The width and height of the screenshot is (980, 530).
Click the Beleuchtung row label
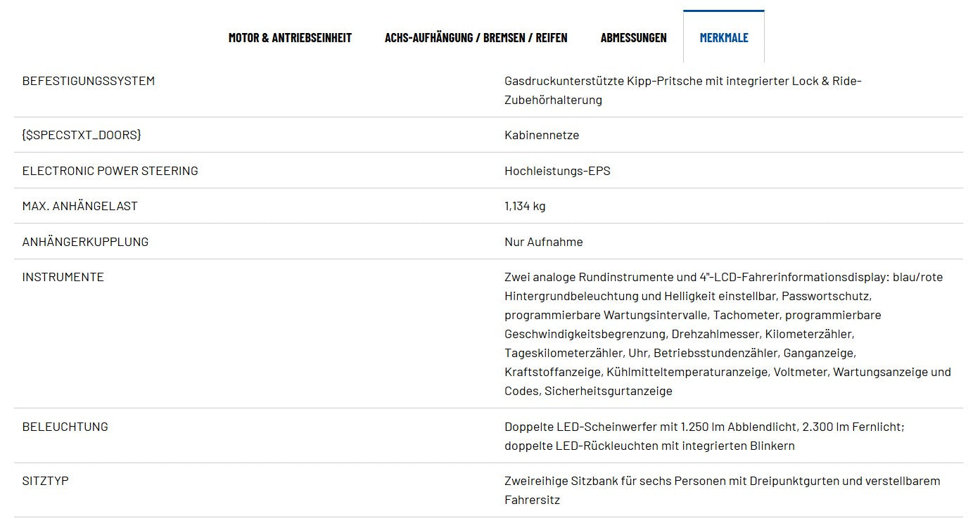click(65, 427)
